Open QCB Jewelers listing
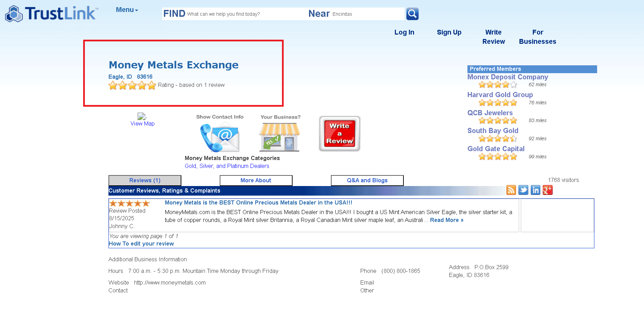This screenshot has height=317, width=644. point(490,113)
